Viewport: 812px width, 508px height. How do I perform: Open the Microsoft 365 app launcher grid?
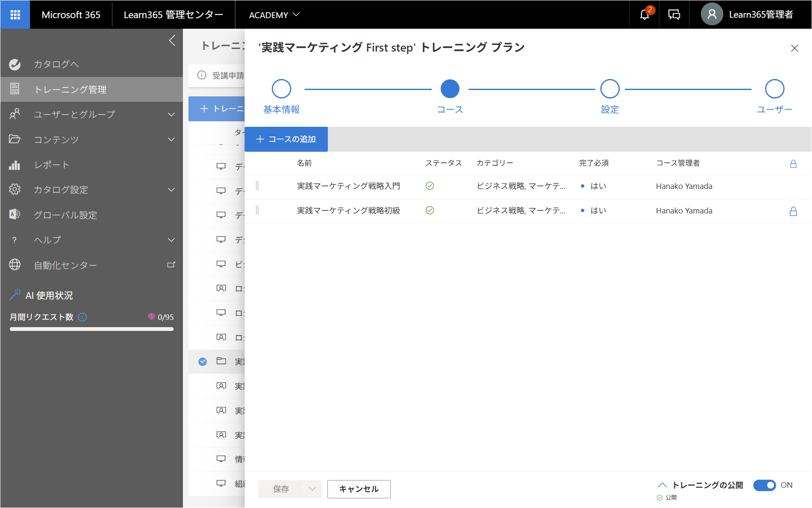tap(15, 15)
